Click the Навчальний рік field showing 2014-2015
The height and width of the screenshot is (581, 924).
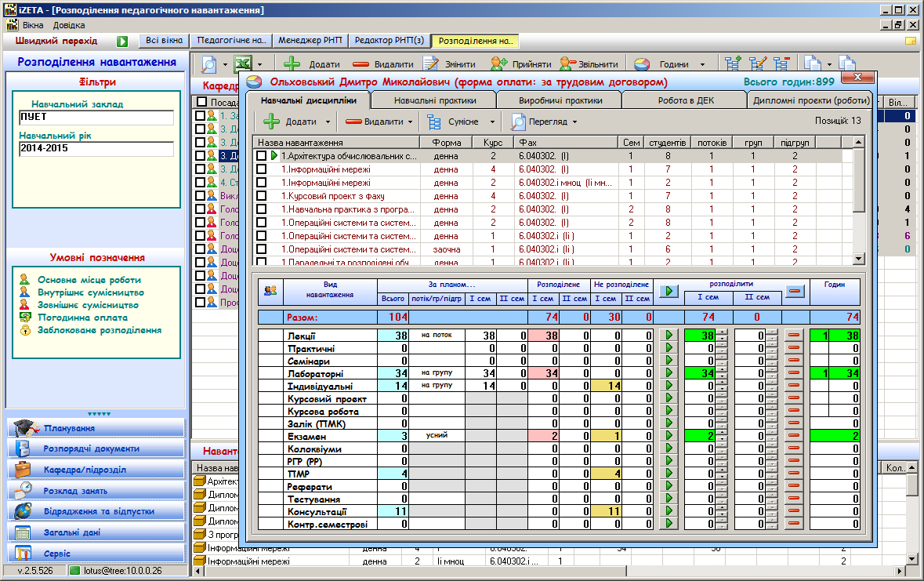(96, 149)
